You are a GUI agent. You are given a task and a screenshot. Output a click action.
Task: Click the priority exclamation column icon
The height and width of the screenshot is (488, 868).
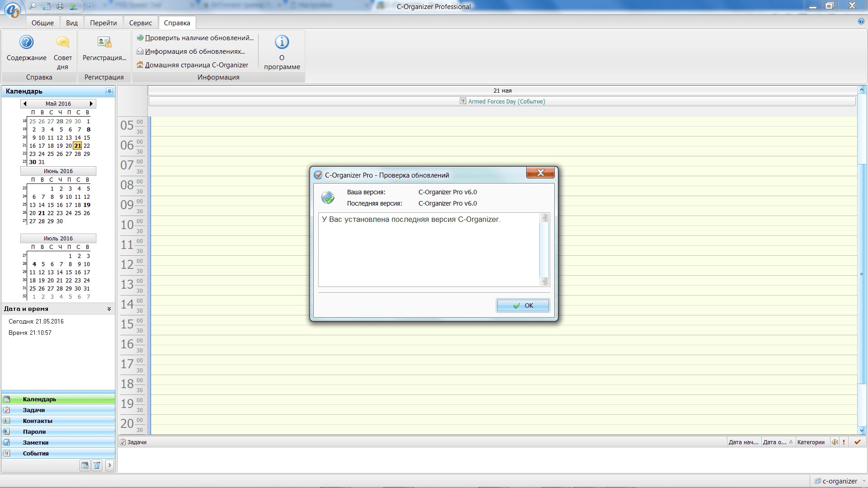pyautogui.click(x=844, y=442)
